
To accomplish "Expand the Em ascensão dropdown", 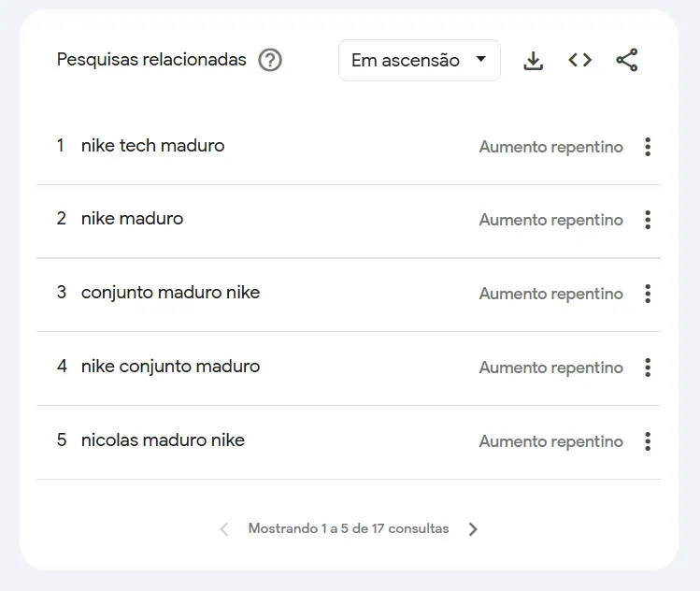I will [x=419, y=61].
